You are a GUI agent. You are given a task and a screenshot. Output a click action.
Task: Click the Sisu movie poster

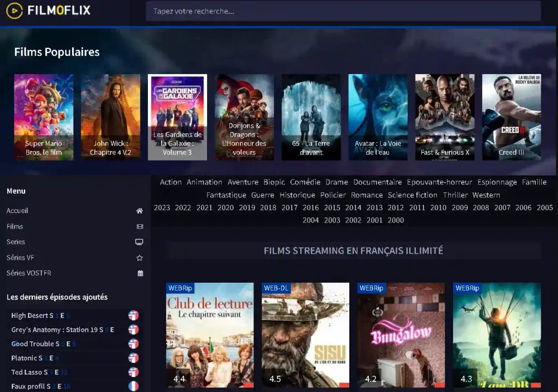pos(305,335)
